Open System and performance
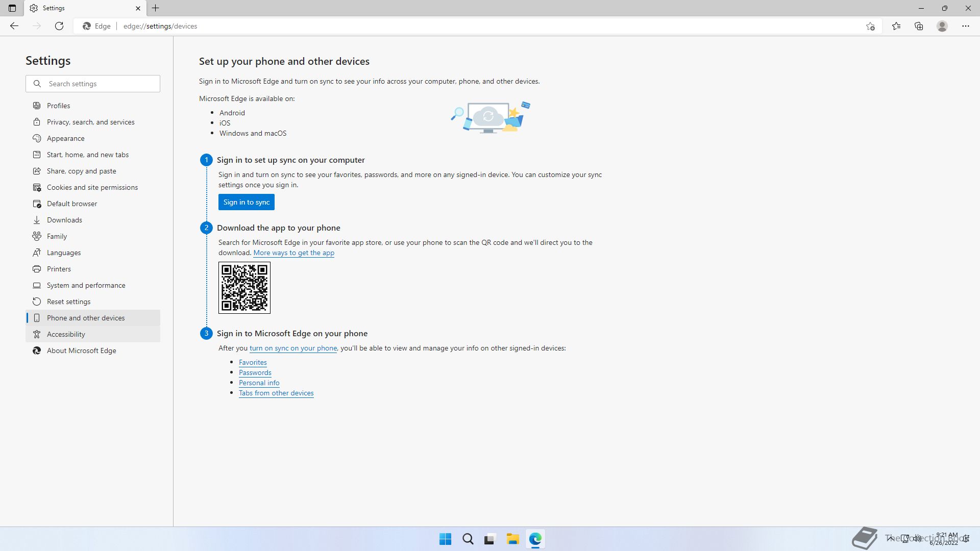980x551 pixels. [x=93, y=285]
